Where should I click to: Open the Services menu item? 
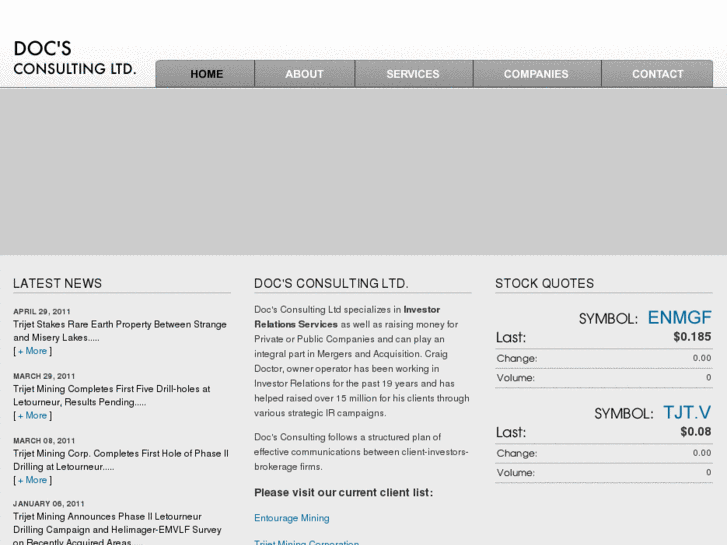[x=413, y=74]
